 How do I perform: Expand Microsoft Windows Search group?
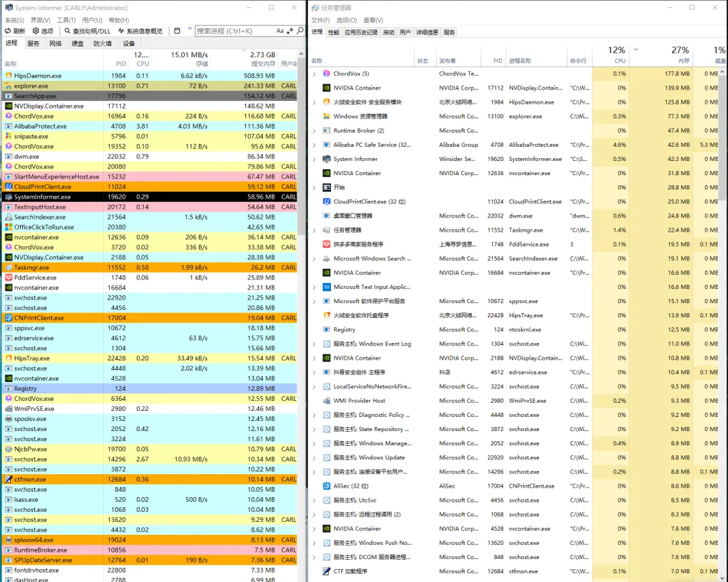click(314, 259)
